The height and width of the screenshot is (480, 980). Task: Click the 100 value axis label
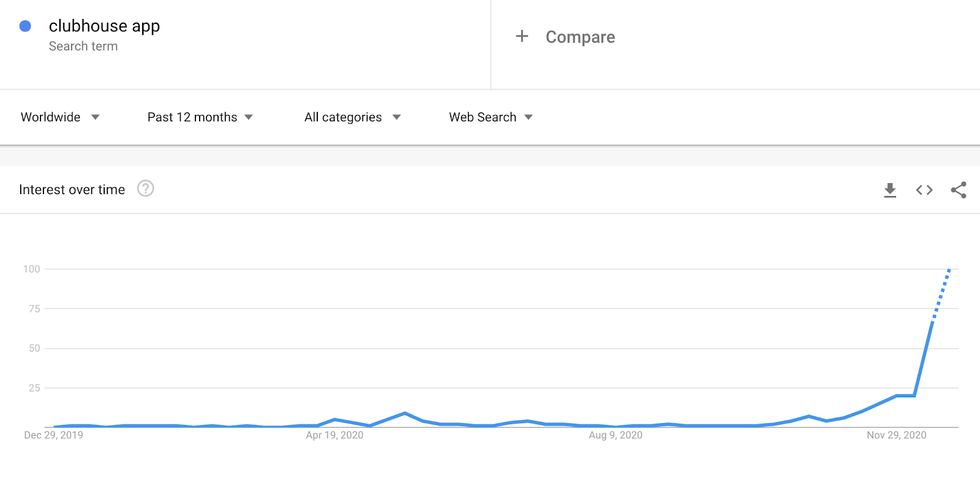click(31, 269)
